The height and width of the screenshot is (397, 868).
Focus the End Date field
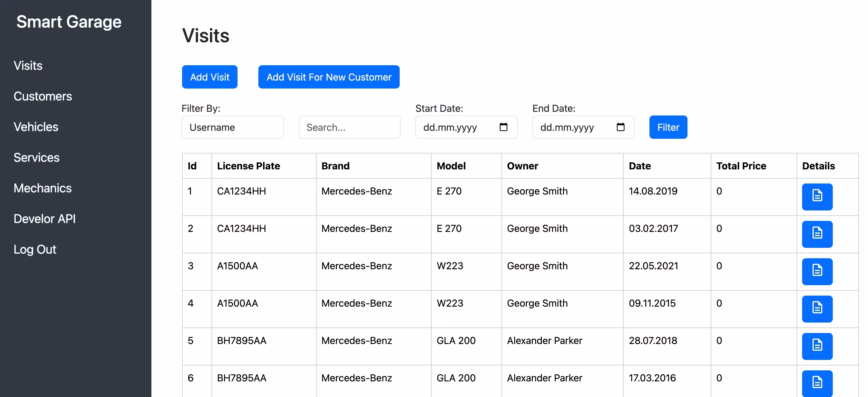[x=583, y=127]
